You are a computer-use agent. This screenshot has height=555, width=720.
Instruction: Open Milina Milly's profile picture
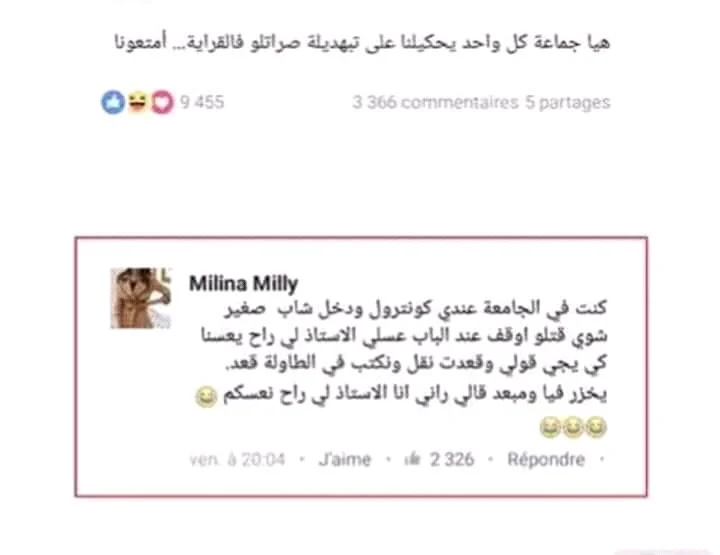[x=141, y=298]
